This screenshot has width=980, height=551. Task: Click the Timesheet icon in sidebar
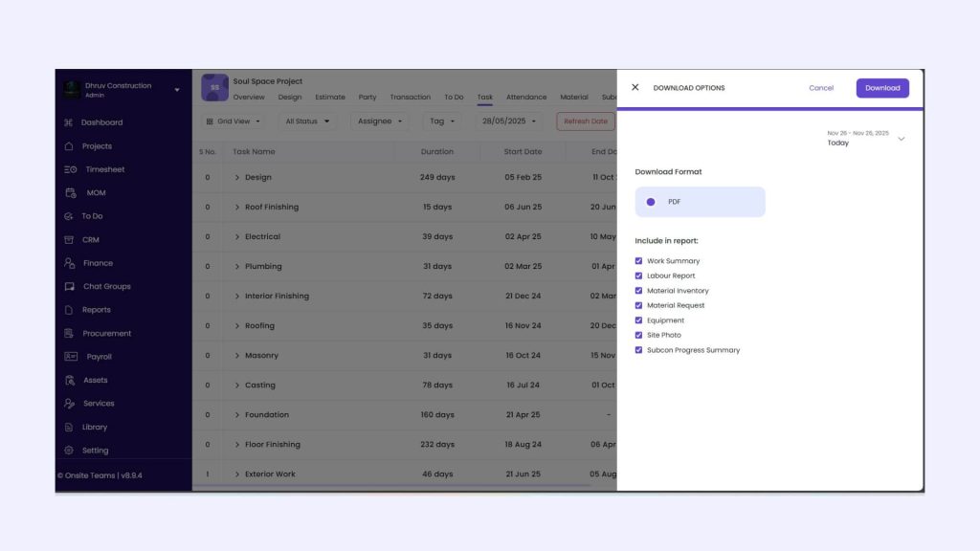[70, 169]
